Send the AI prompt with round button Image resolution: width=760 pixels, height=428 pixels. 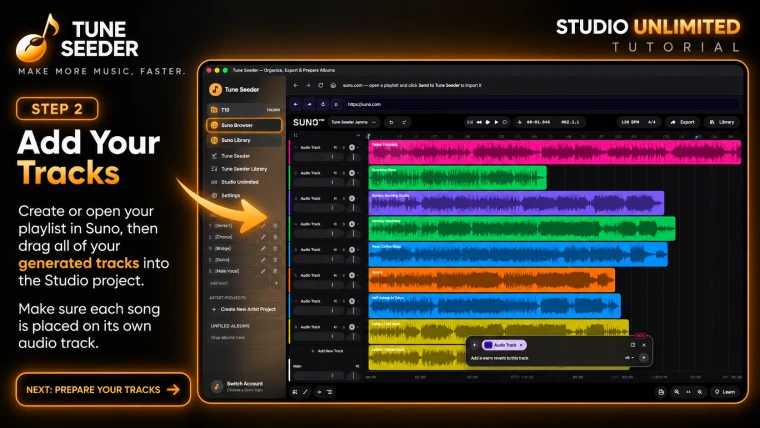pyautogui.click(x=644, y=358)
